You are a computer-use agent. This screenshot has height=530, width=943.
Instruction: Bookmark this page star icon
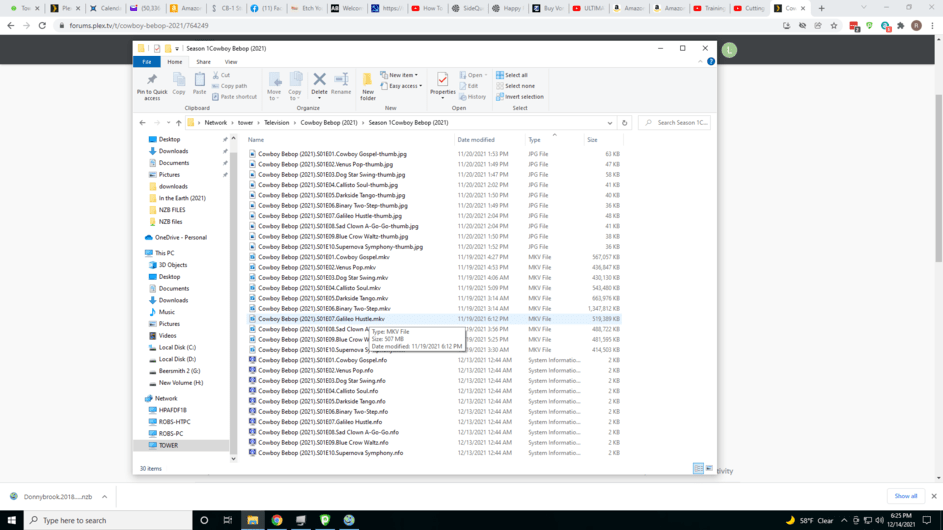click(x=834, y=25)
